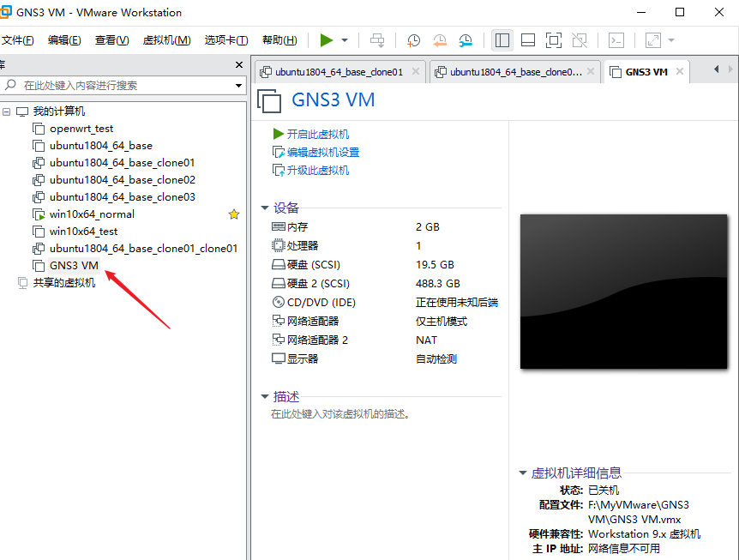
Task: Select ubuntu1804_64_base_clone02 tree item
Action: tap(122, 179)
